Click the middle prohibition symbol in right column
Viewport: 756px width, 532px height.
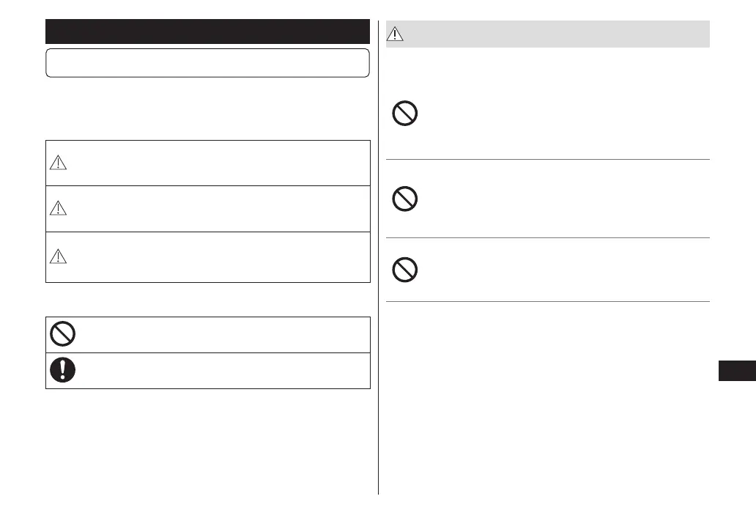[x=405, y=199]
